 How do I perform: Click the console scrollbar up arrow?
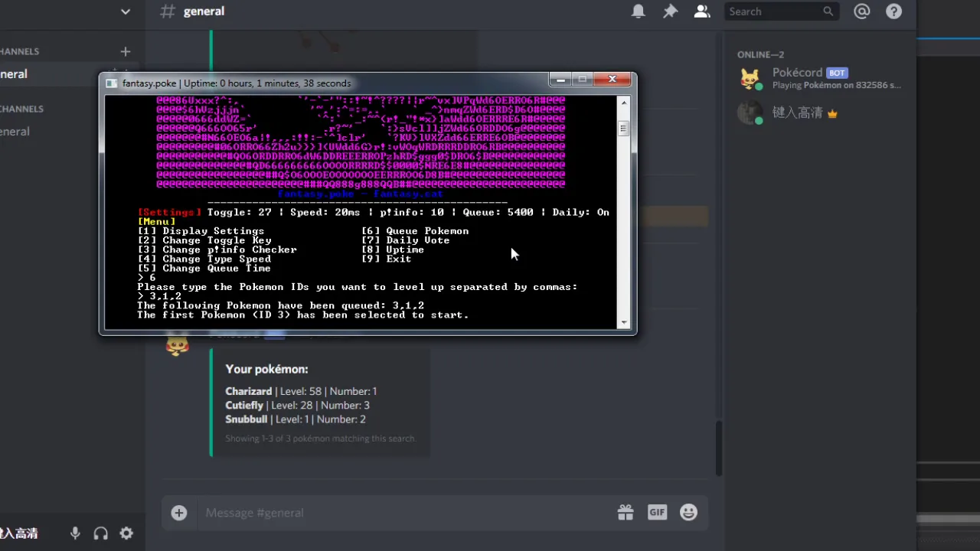[624, 103]
